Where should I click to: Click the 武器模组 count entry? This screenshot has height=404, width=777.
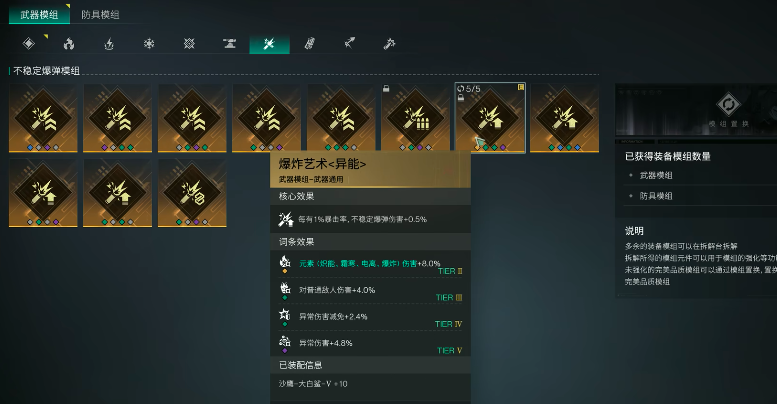tap(656, 175)
